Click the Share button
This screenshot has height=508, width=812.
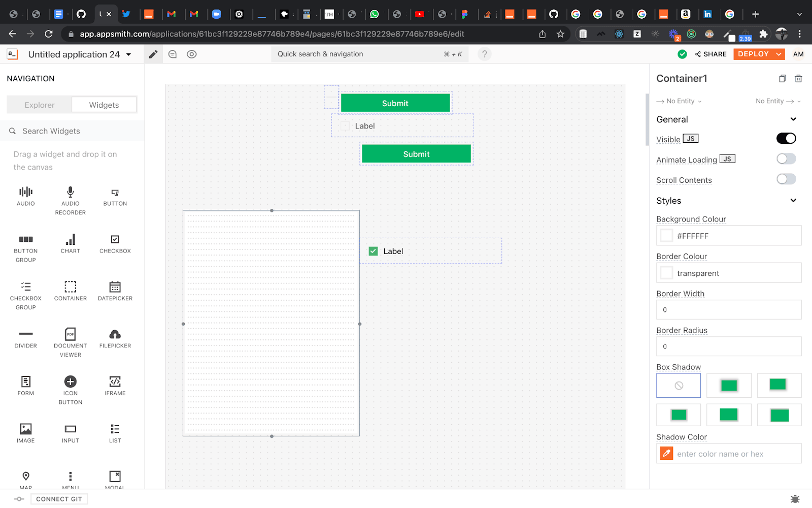click(x=710, y=54)
